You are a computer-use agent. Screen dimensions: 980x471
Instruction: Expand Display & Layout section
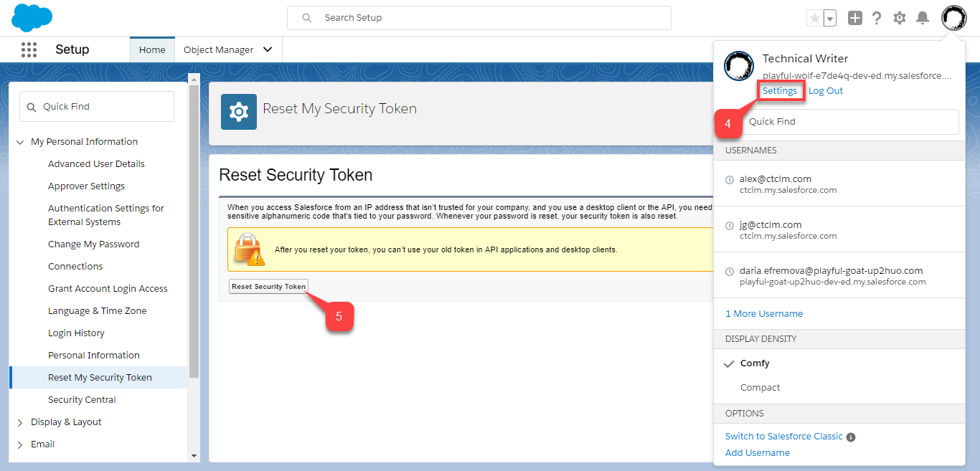click(20, 422)
